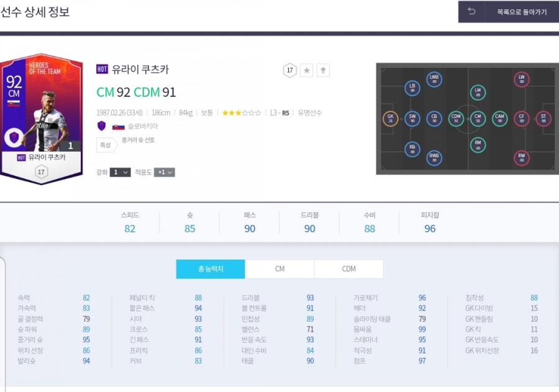The width and height of the screenshot is (559, 392).
Task: Switch to the CDM stats tab
Action: tap(348, 269)
